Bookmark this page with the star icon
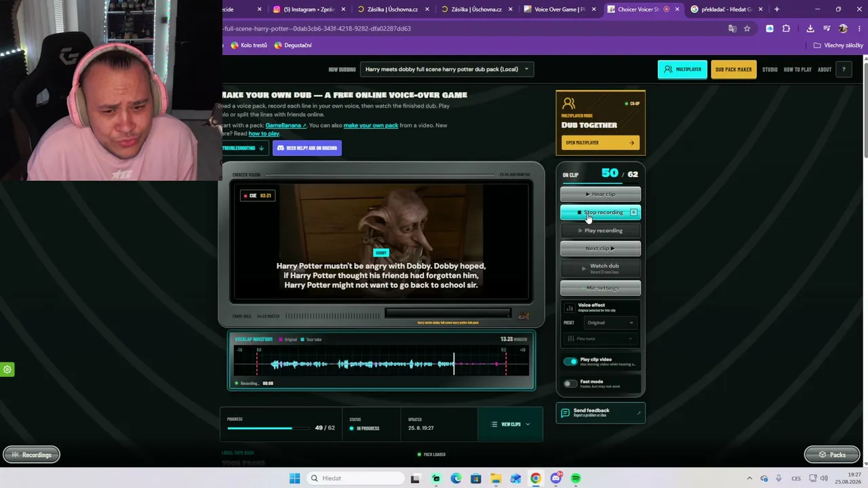The image size is (868, 488). pos(747,28)
